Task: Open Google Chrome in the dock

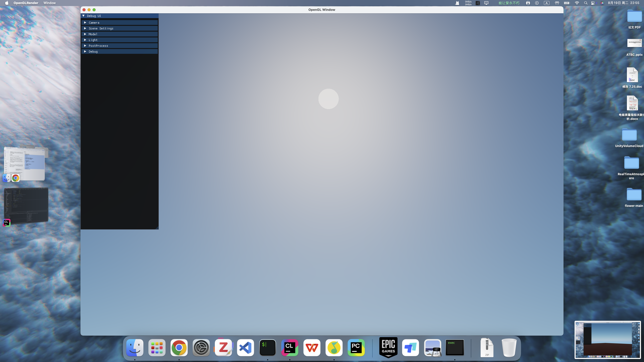Action: (x=179, y=348)
